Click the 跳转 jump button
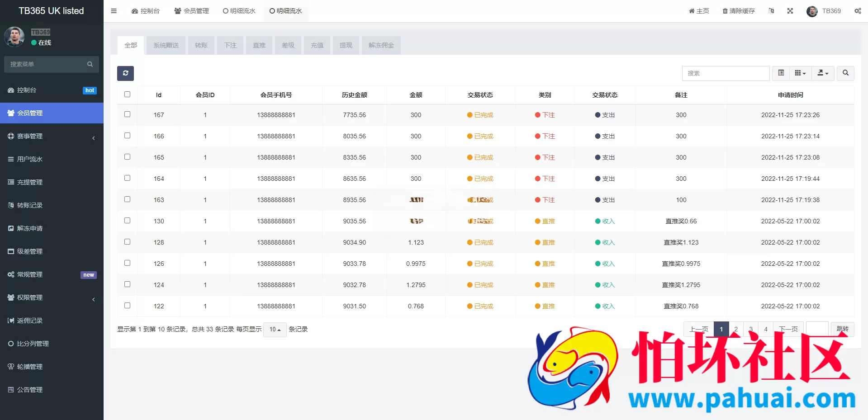This screenshot has width=868, height=420. 843,329
